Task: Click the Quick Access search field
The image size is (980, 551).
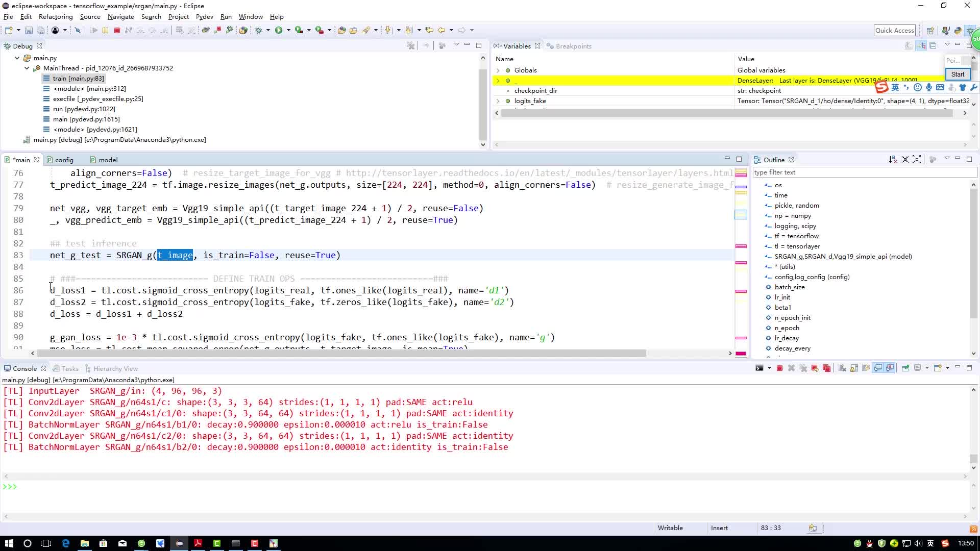Action: 895,30
